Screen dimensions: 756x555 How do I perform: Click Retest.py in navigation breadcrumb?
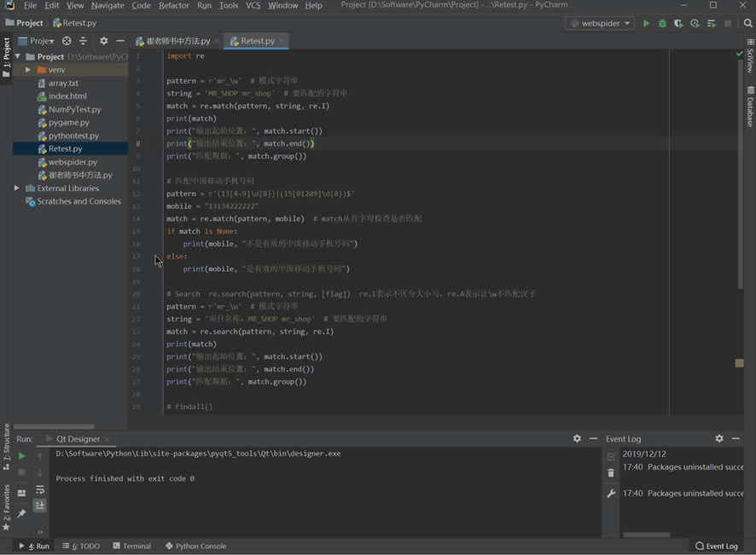[x=75, y=23]
